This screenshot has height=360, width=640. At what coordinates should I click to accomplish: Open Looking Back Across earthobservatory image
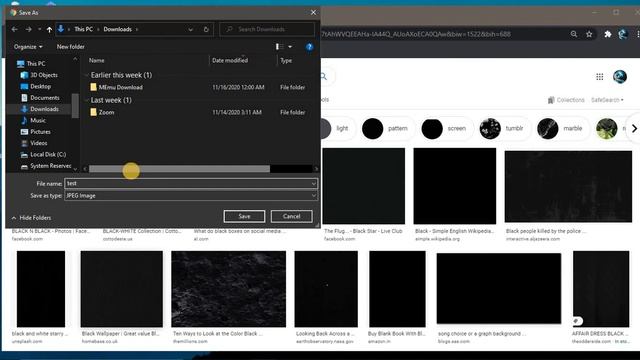click(x=326, y=289)
